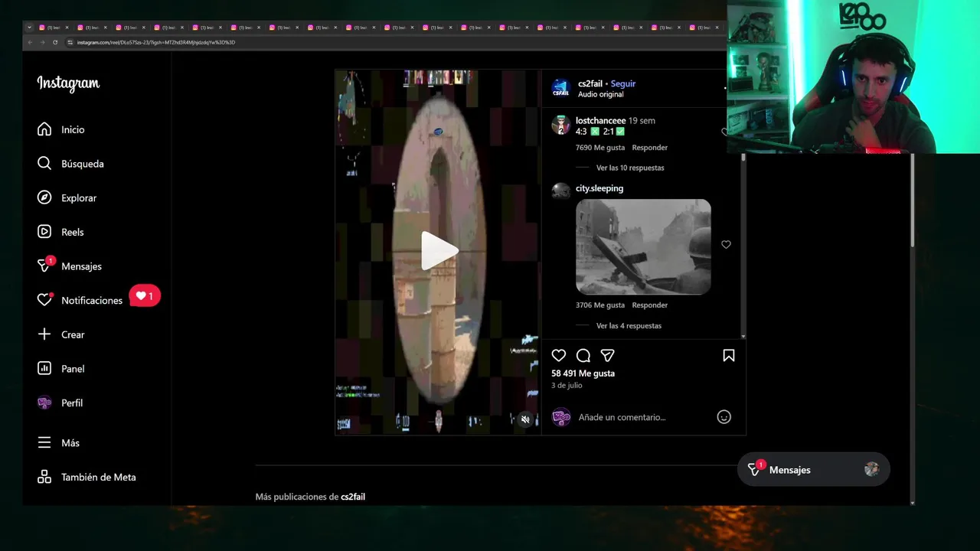The height and width of the screenshot is (551, 980).
Task: Play the reel video
Action: tap(439, 251)
